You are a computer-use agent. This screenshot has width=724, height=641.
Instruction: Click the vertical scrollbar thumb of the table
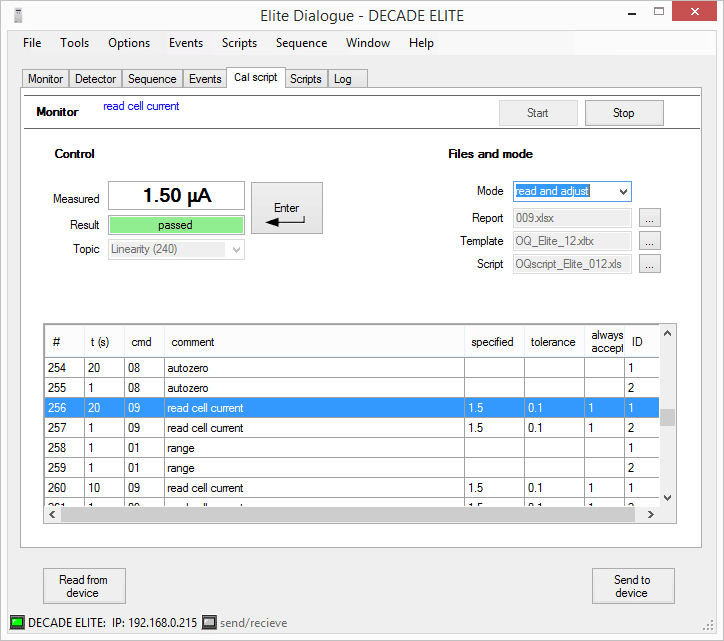pyautogui.click(x=667, y=417)
